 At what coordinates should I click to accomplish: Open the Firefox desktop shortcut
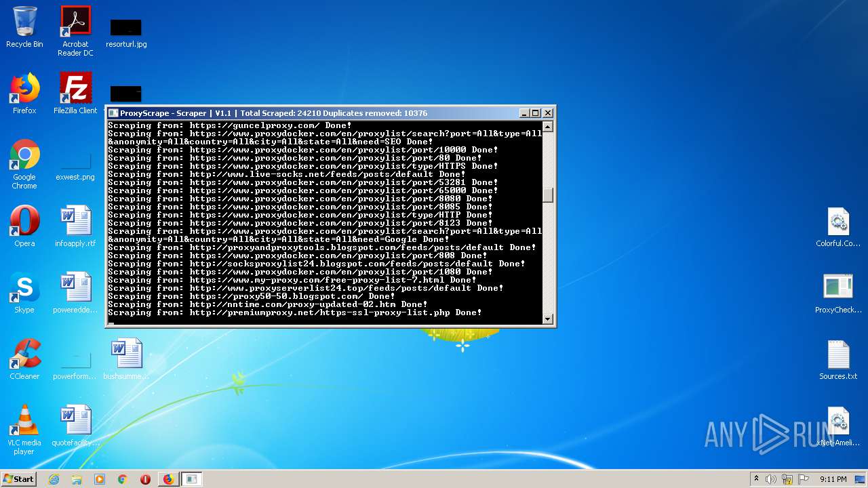pyautogui.click(x=24, y=94)
